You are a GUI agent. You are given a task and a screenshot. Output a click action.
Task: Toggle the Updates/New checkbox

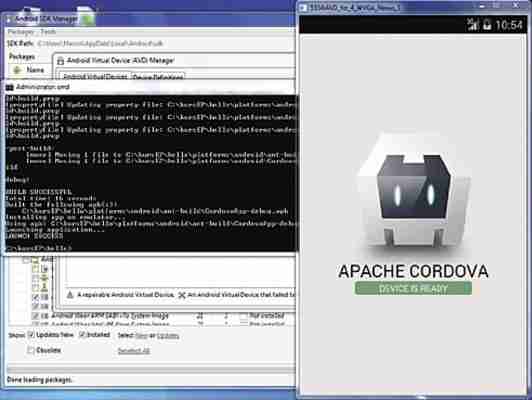point(31,335)
